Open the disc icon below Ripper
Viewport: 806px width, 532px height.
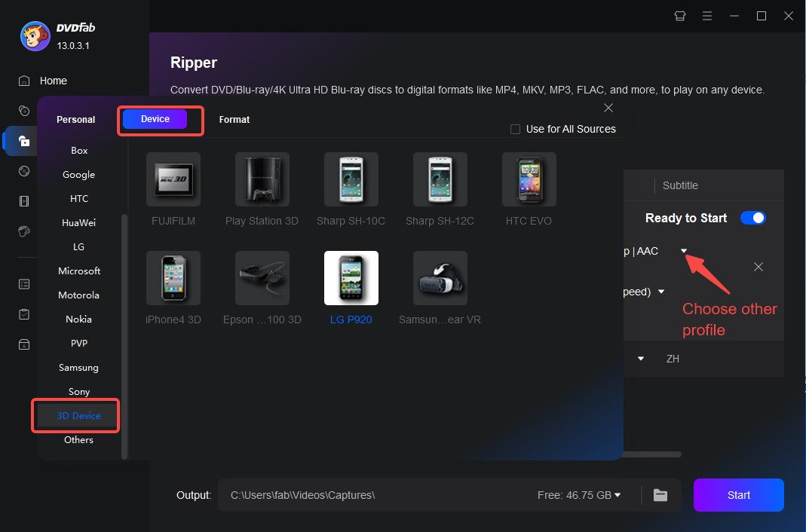click(23, 171)
